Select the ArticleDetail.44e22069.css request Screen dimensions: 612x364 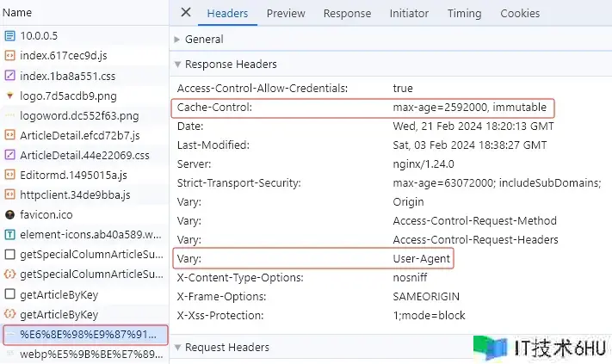pyautogui.click(x=84, y=155)
